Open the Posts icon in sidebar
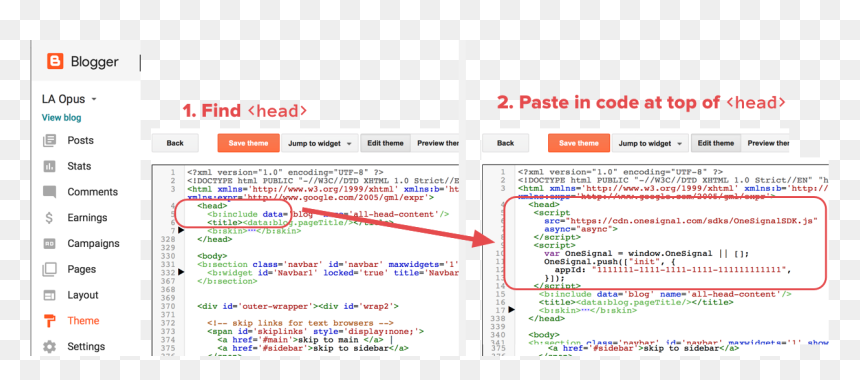Viewport: 860px width, 380px height. (49, 140)
